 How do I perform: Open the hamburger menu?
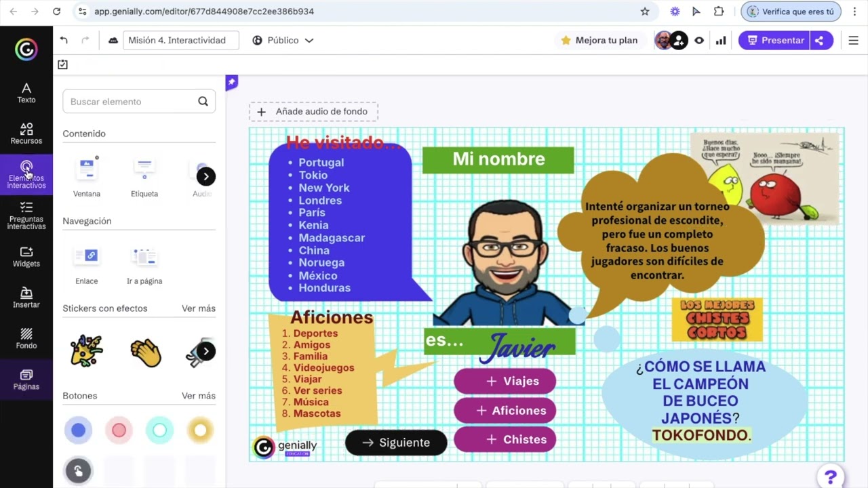(x=854, y=40)
